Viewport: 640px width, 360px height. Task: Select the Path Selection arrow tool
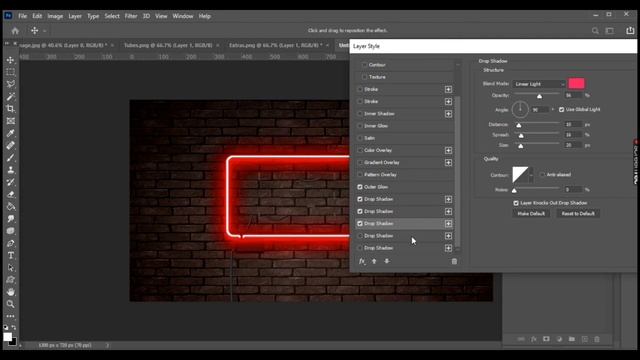click(x=11, y=268)
